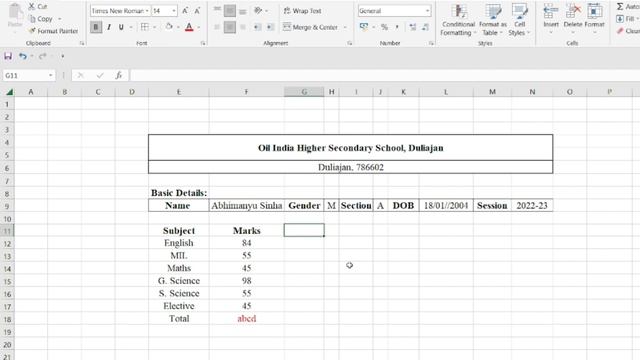Toggle Bold formatting
This screenshot has width=640, height=360.
(96, 27)
